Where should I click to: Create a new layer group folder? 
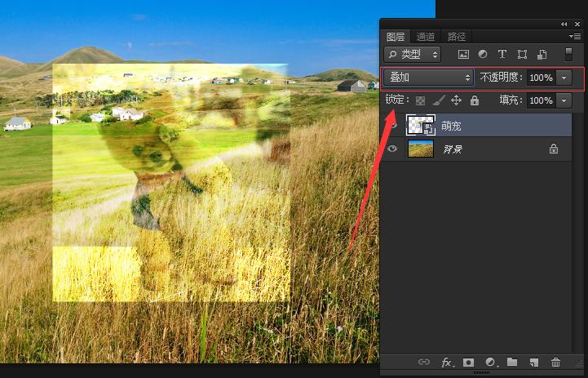point(512,362)
